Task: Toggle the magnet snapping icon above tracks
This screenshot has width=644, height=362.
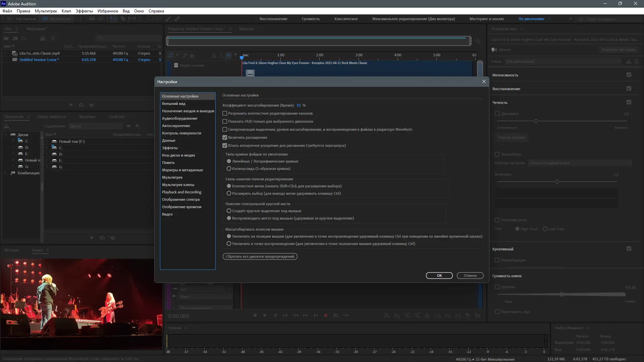Action: pos(228,55)
